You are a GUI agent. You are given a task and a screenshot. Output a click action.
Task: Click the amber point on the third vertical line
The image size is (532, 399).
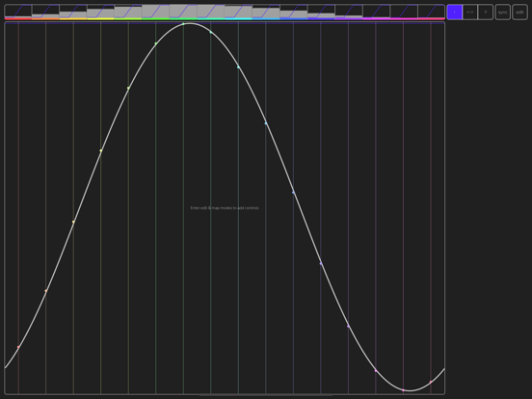pyautogui.click(x=73, y=222)
